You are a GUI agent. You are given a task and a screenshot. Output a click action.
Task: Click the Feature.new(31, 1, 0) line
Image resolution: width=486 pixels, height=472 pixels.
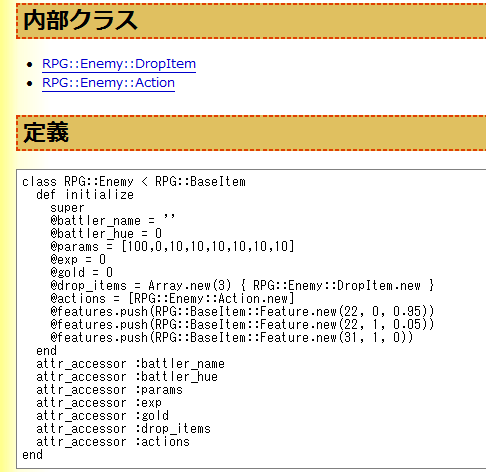(232, 338)
